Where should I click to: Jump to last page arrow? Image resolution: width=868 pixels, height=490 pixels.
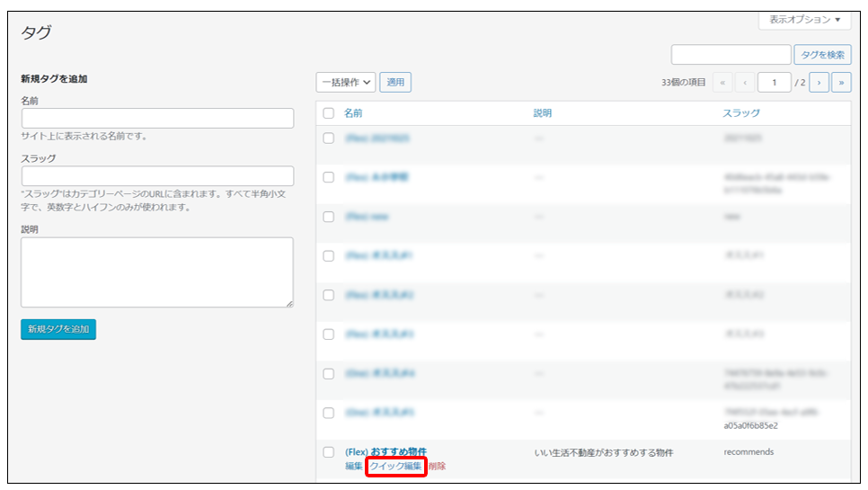pos(842,83)
